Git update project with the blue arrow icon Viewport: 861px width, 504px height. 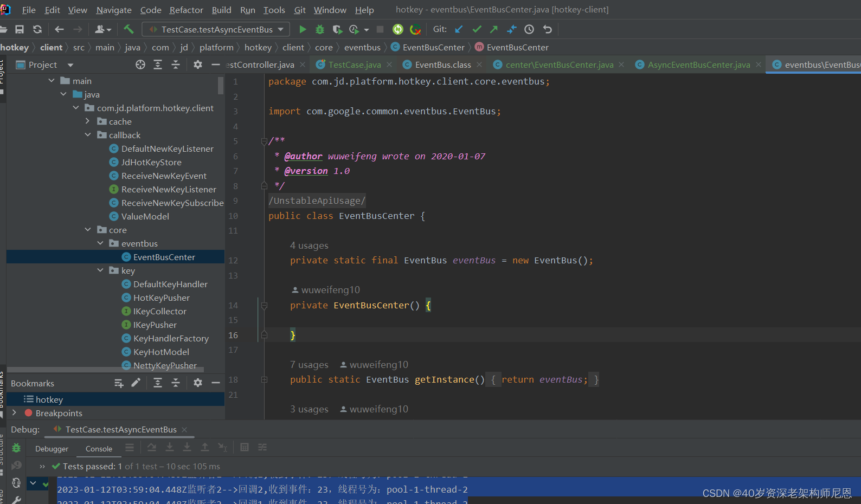(459, 29)
